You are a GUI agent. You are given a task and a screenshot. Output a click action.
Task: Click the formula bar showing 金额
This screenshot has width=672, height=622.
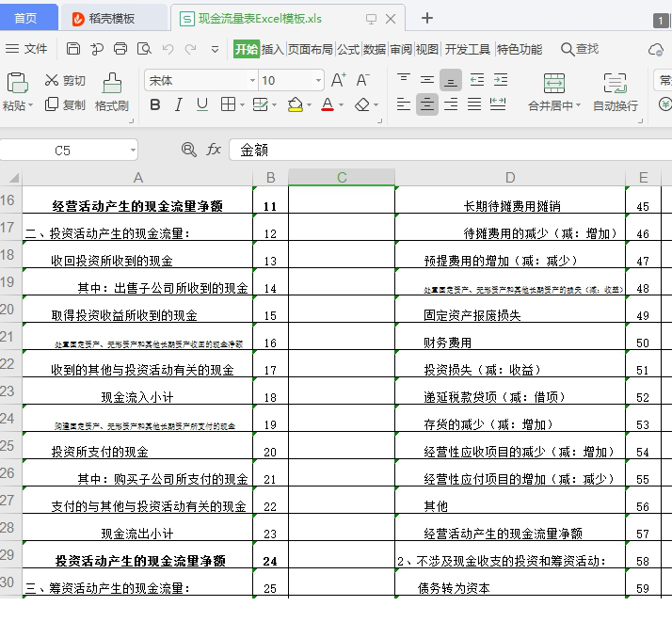coord(451,150)
